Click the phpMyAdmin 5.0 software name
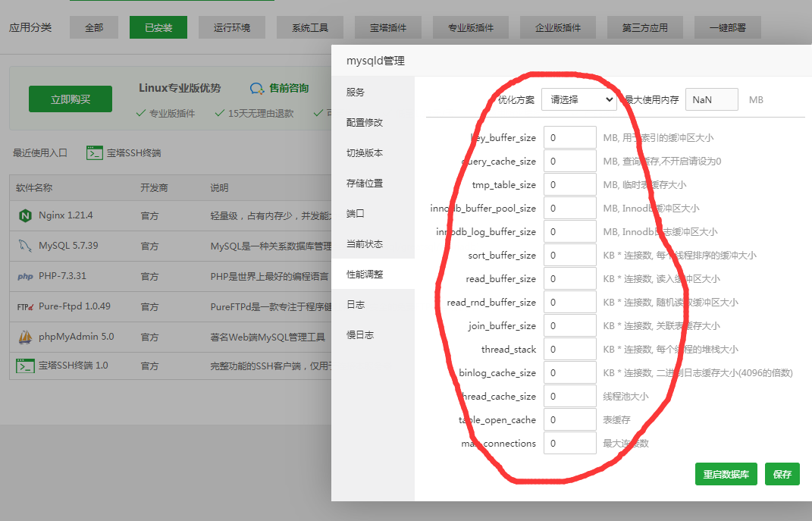 pos(76,337)
